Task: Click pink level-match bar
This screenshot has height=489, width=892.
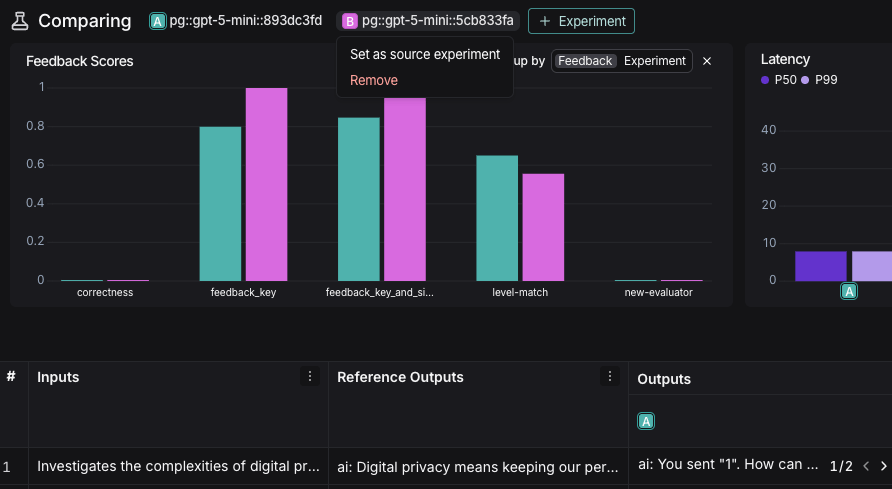Action: click(x=543, y=227)
